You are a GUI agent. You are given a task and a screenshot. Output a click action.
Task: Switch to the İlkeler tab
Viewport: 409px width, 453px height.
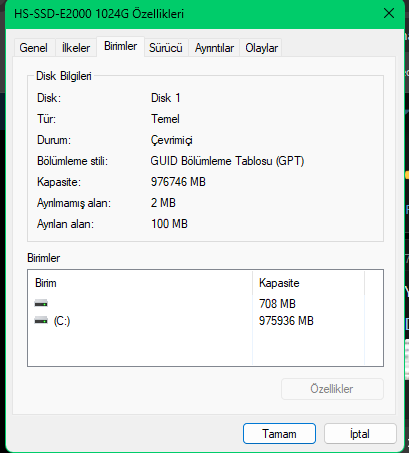76,48
